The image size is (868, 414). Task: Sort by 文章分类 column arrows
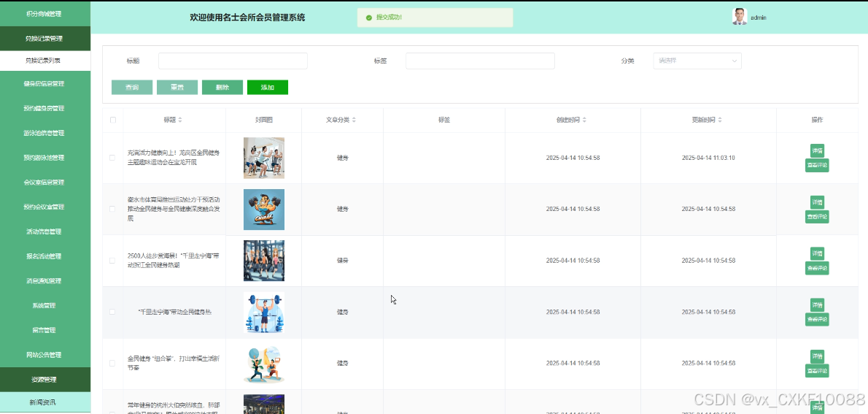point(354,120)
